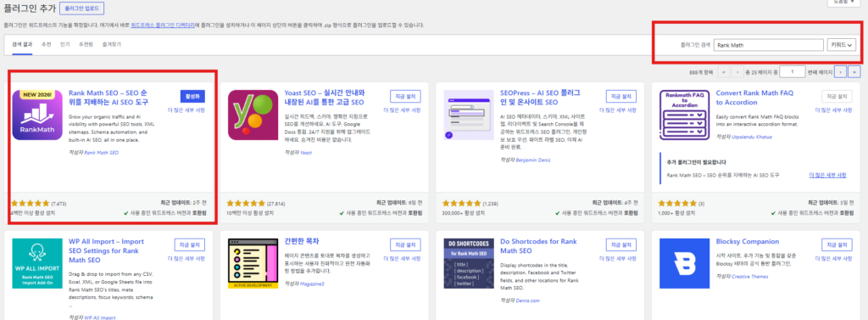
Task: Click the plugin search field with Rank Math
Action: pyautogui.click(x=768, y=46)
